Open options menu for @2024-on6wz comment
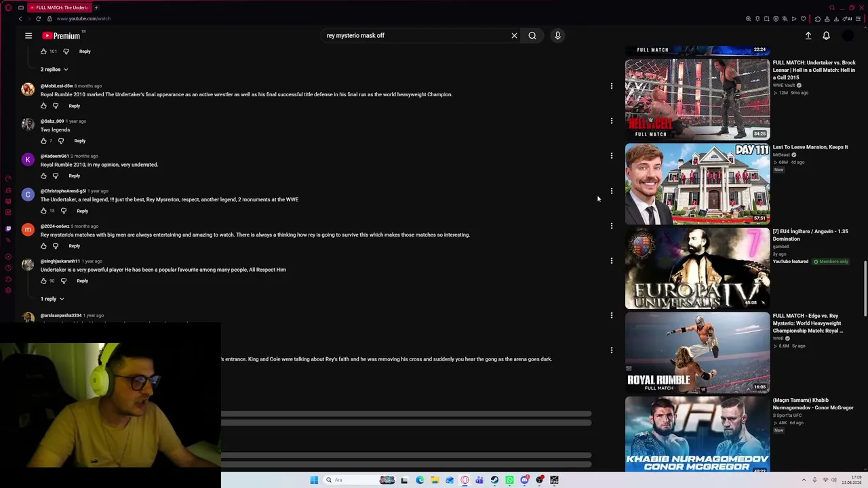This screenshot has height=488, width=868. click(612, 226)
